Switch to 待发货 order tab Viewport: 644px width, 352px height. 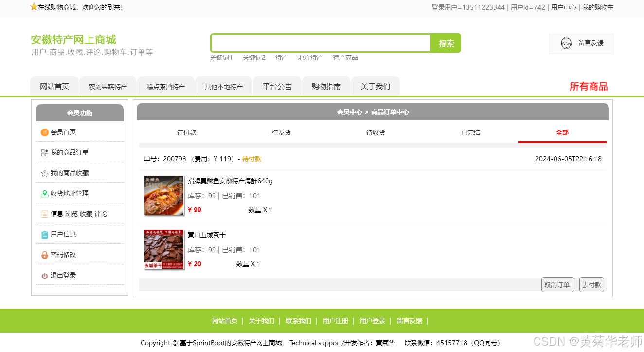(x=281, y=132)
